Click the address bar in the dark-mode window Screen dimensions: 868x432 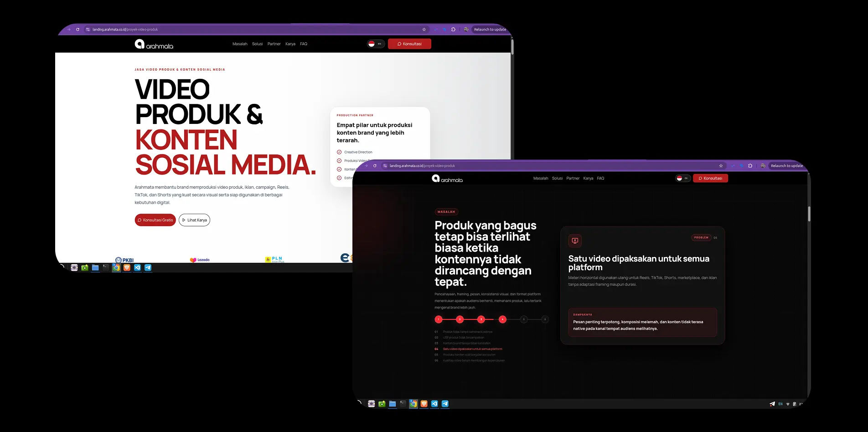[553, 166]
